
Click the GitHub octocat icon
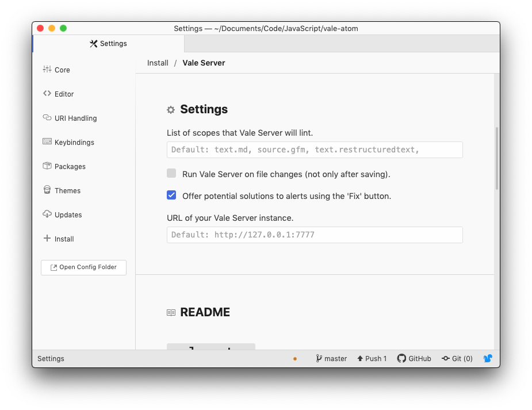click(401, 358)
